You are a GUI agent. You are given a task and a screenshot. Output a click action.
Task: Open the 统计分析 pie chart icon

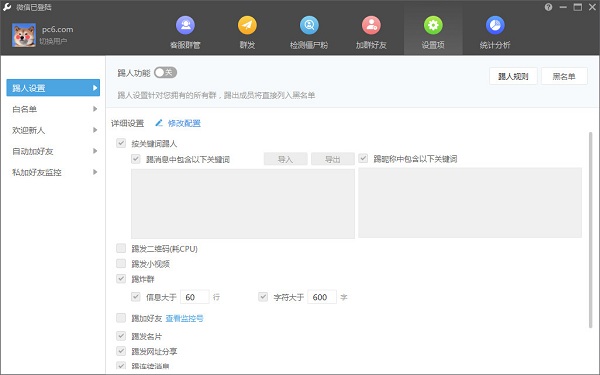(495, 25)
